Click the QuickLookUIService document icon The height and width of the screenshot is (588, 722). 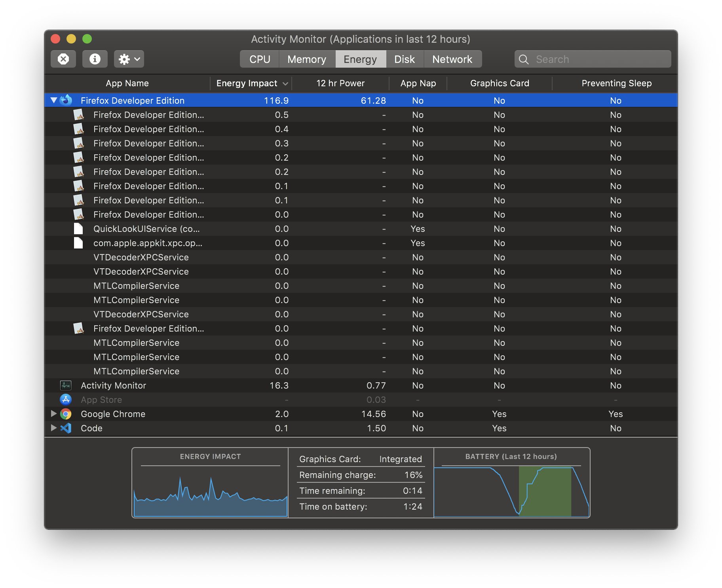pos(78,229)
